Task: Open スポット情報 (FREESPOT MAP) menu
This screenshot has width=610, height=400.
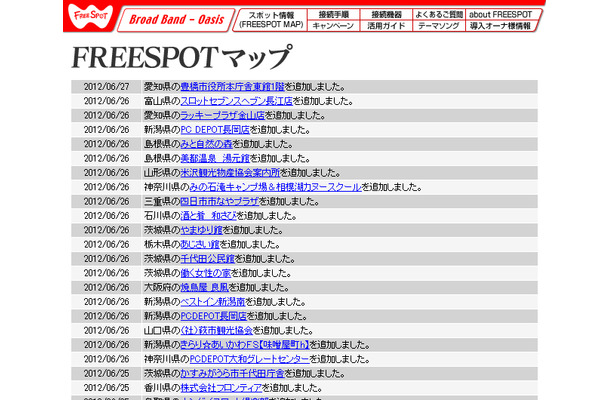Action: [x=271, y=20]
